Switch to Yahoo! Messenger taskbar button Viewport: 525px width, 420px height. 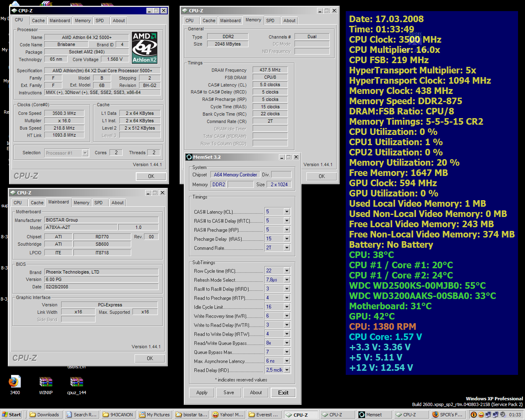228,415
